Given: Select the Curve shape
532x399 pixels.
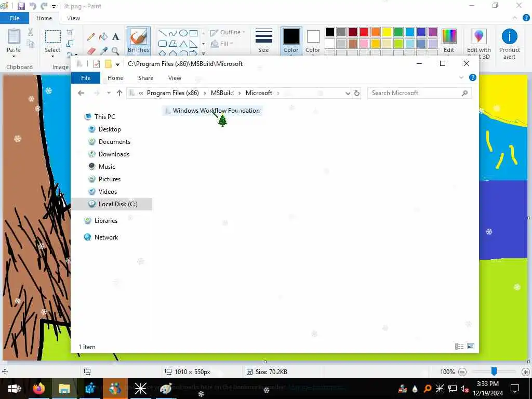Looking at the screenshot, I should 172,33.
